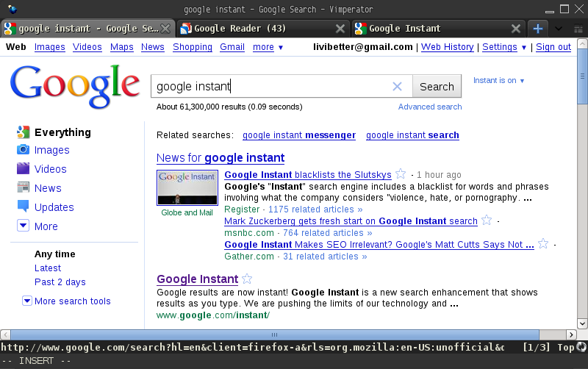
Task: Open the tab list dropdown arrow
Action: point(559,29)
